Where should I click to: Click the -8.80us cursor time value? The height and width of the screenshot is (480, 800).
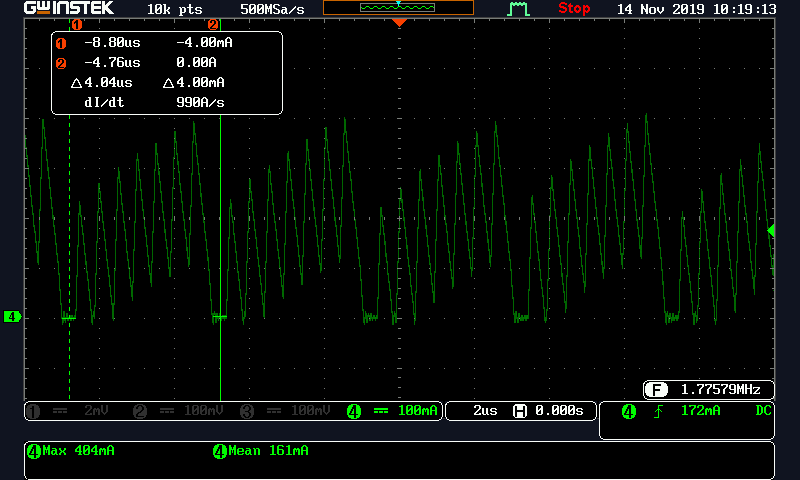(112, 42)
